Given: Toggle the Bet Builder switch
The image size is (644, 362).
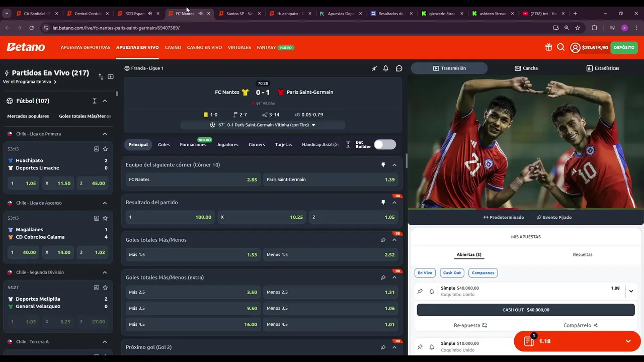Looking at the screenshot, I should [x=385, y=145].
